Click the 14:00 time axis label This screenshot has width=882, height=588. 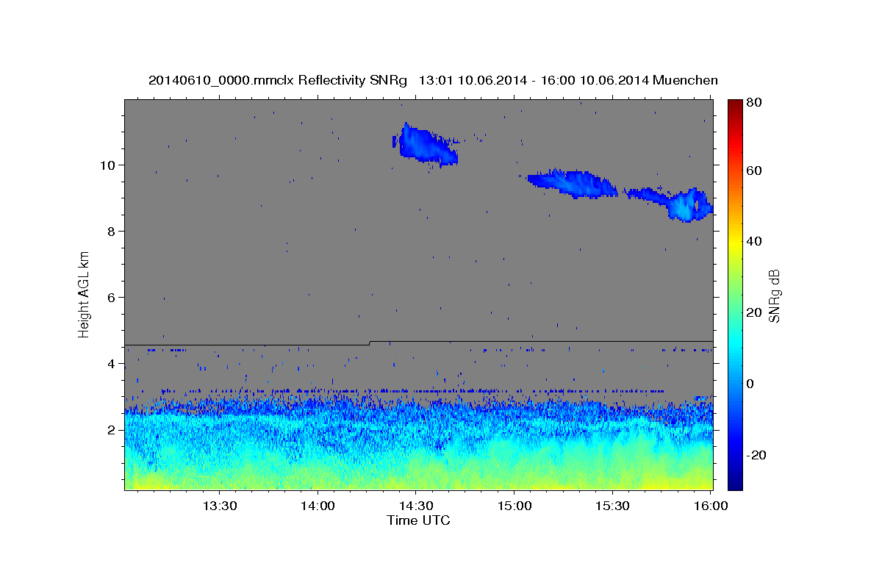tap(318, 506)
